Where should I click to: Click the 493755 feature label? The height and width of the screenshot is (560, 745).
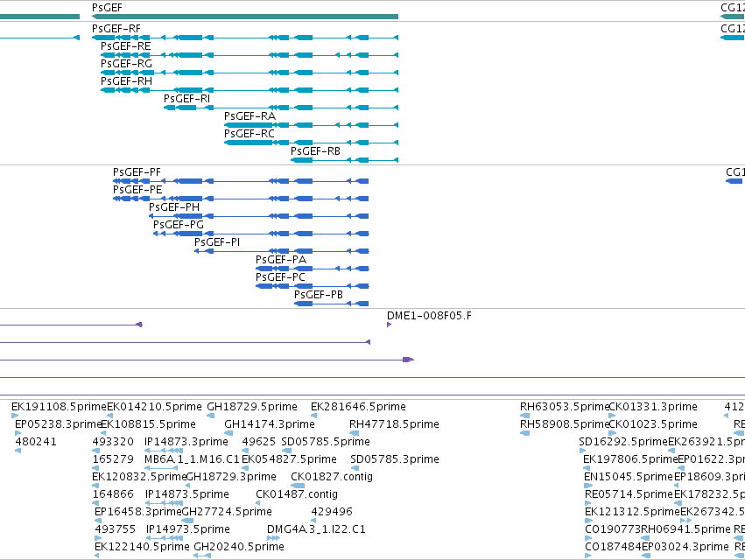point(116,529)
